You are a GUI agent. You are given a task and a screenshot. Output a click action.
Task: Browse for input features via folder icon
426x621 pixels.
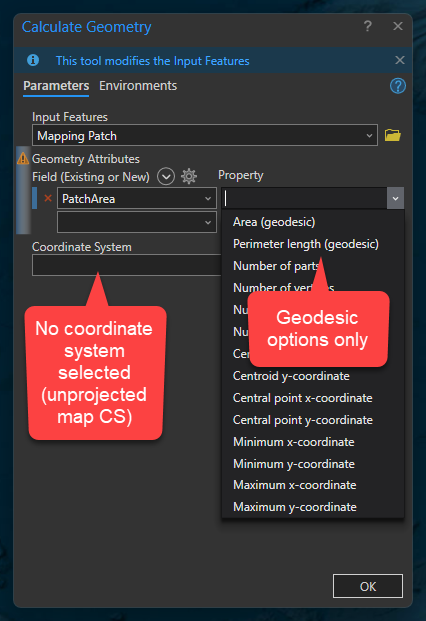pyautogui.click(x=392, y=135)
